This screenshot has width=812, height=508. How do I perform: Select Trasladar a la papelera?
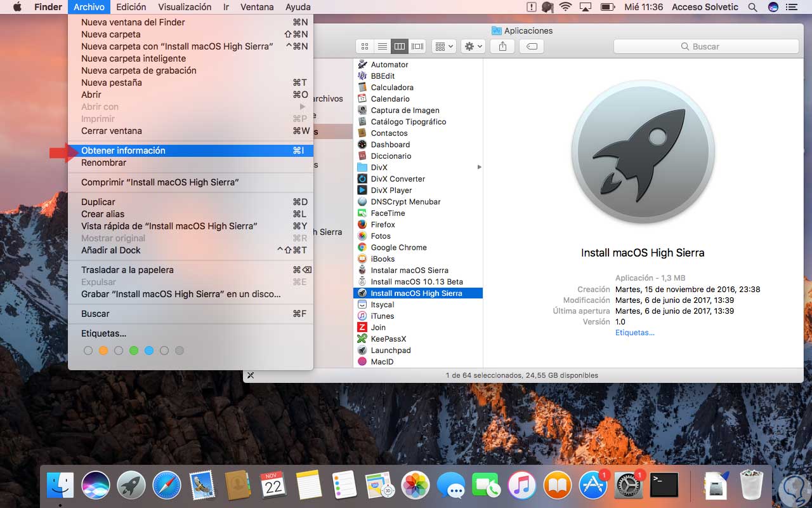(190, 270)
